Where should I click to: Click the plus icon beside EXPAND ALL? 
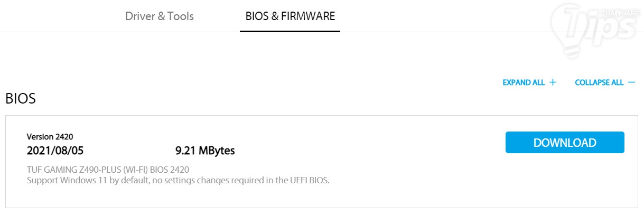click(553, 82)
